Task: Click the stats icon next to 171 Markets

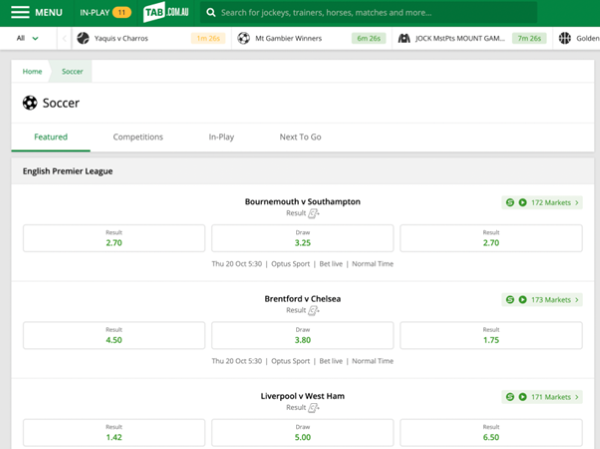Action: click(x=510, y=397)
